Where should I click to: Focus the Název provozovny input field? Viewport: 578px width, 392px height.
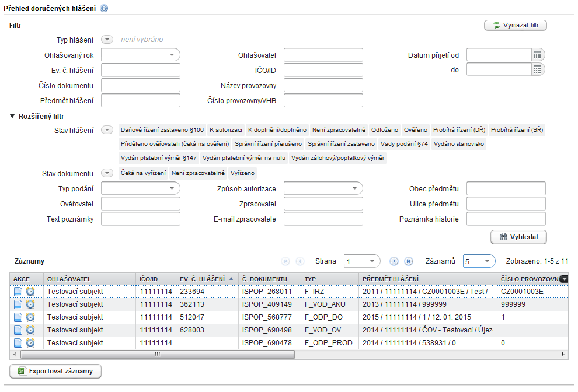[323, 85]
